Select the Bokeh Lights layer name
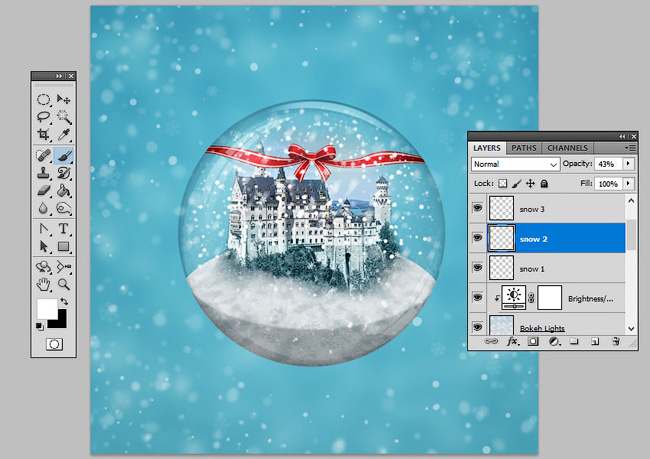 [x=542, y=328]
